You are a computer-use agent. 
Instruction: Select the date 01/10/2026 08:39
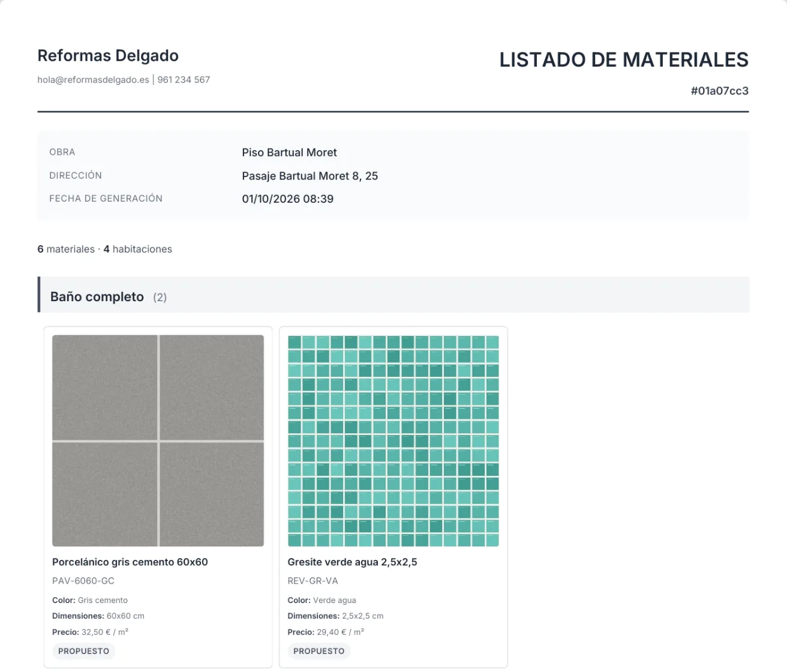click(x=287, y=199)
